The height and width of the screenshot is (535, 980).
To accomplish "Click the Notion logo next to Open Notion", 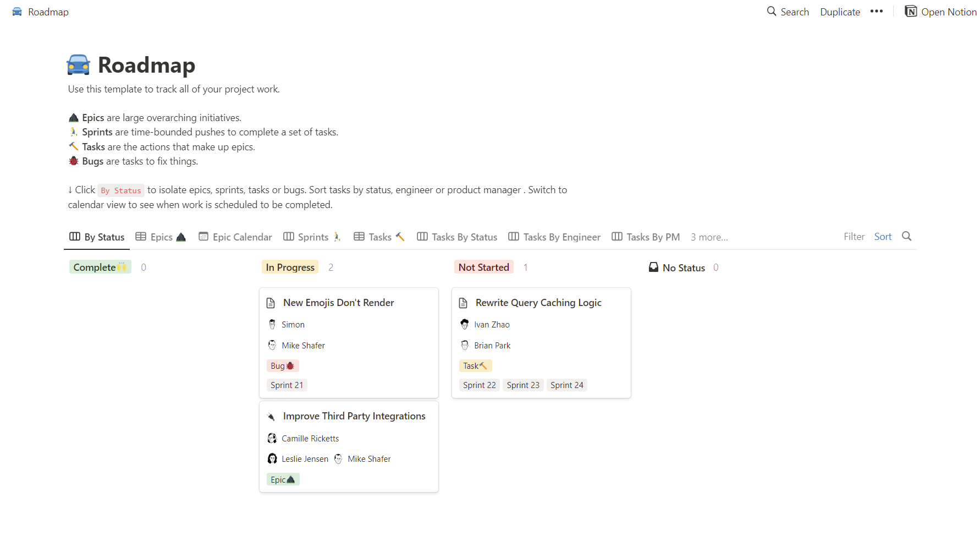I will (911, 11).
